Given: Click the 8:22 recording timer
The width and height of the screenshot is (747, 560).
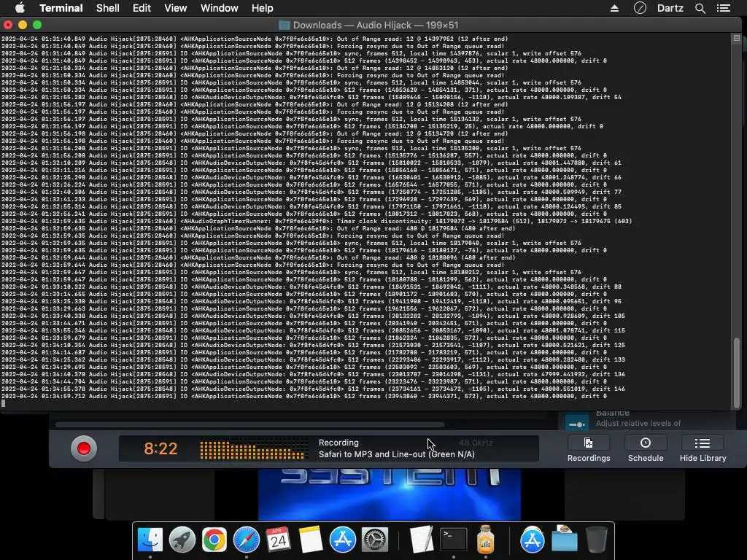Looking at the screenshot, I should click(160, 448).
